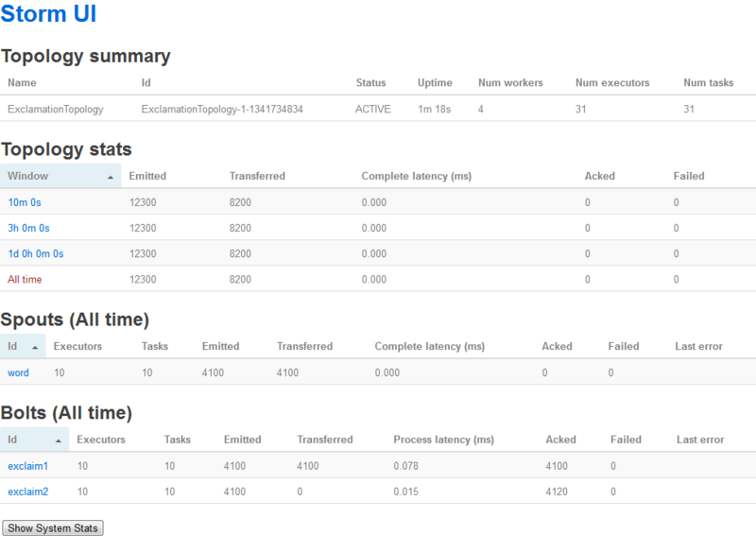Open the word spout details
This screenshot has width=756, height=552.
17,372
